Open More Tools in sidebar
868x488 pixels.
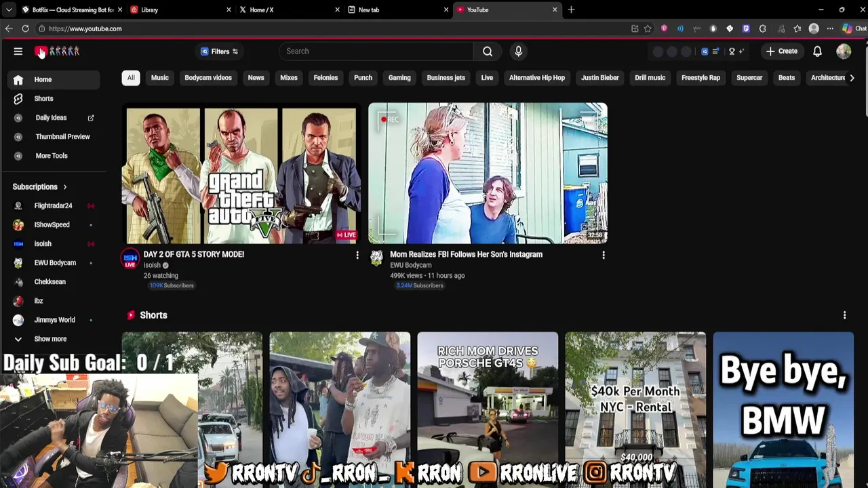coord(52,156)
